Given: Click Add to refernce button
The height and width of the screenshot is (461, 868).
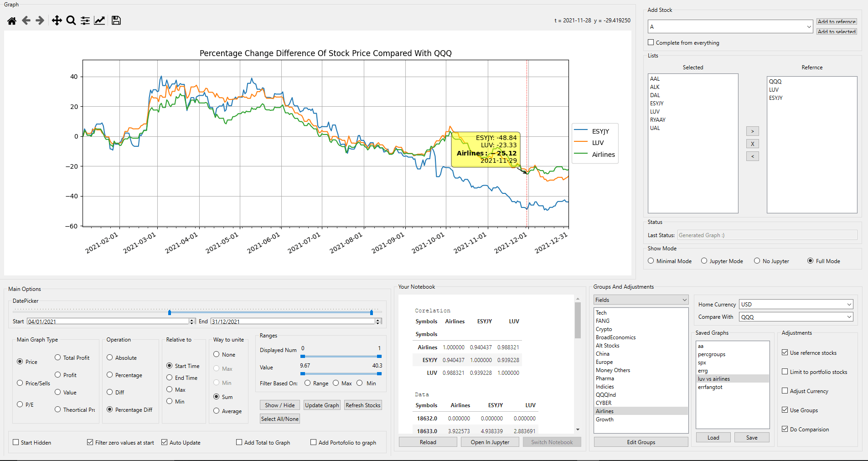Looking at the screenshot, I should click(x=837, y=21).
